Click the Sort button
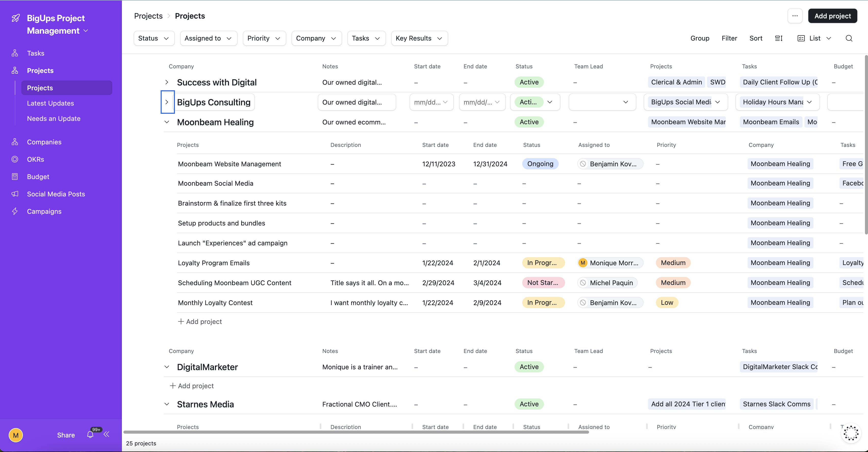Image resolution: width=868 pixels, height=452 pixels. 756,39
